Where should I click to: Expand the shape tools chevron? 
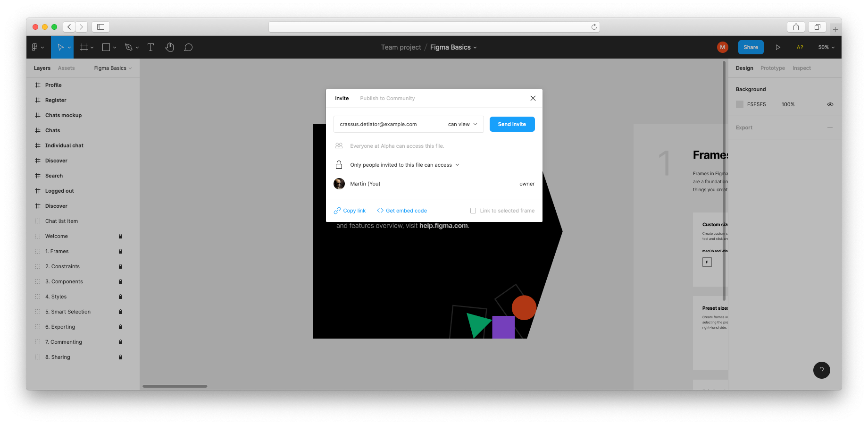115,48
